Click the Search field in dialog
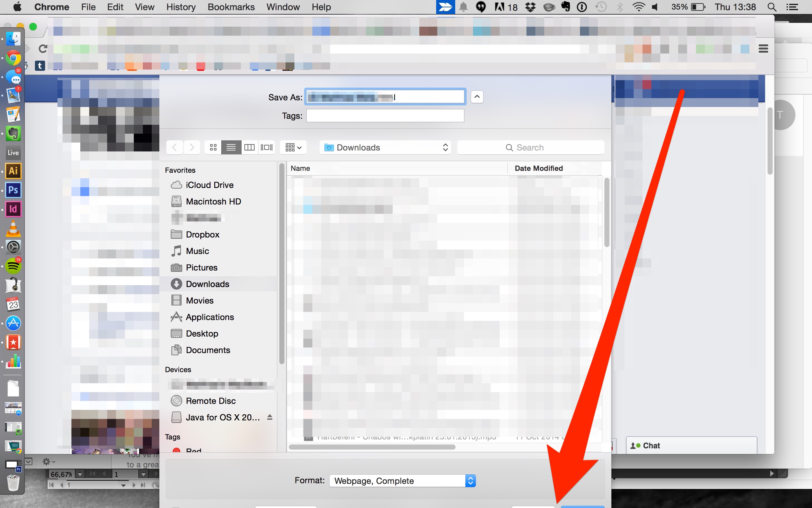The width and height of the screenshot is (812, 508). [x=530, y=147]
